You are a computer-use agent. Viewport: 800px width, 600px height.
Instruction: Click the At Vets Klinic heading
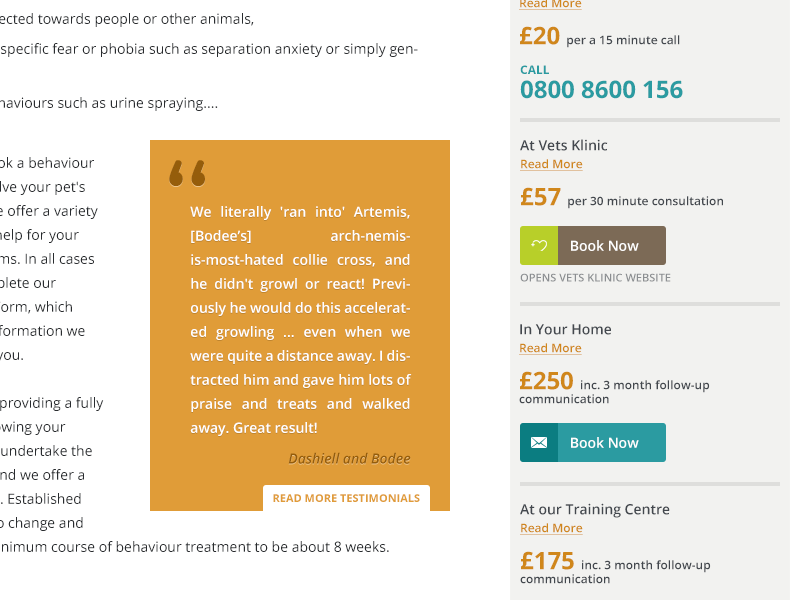pos(564,145)
